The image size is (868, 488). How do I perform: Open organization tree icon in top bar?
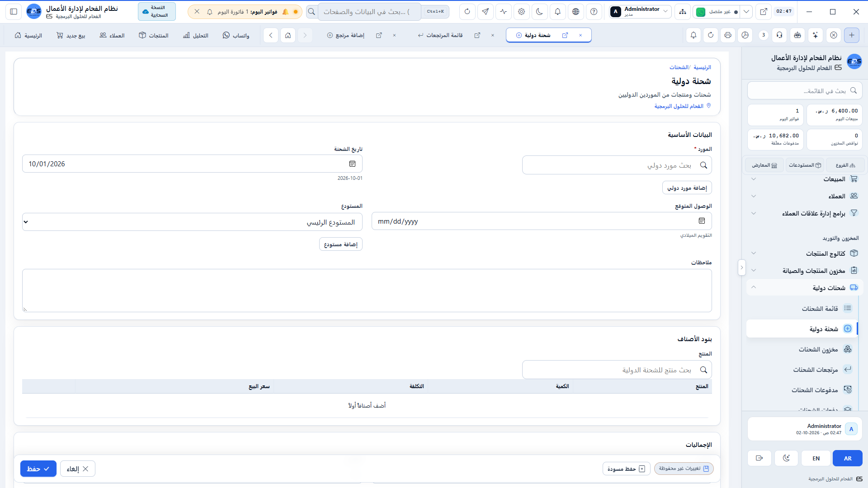[x=682, y=12]
